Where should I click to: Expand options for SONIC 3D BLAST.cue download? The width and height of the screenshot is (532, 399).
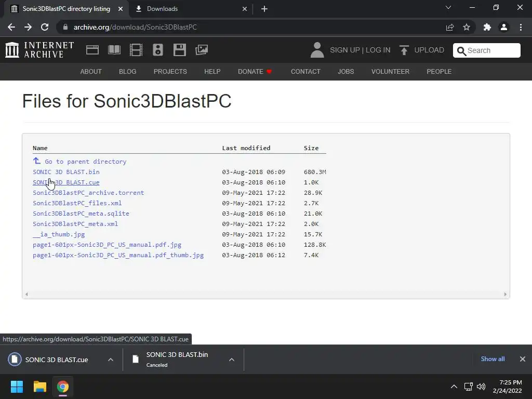pyautogui.click(x=111, y=360)
